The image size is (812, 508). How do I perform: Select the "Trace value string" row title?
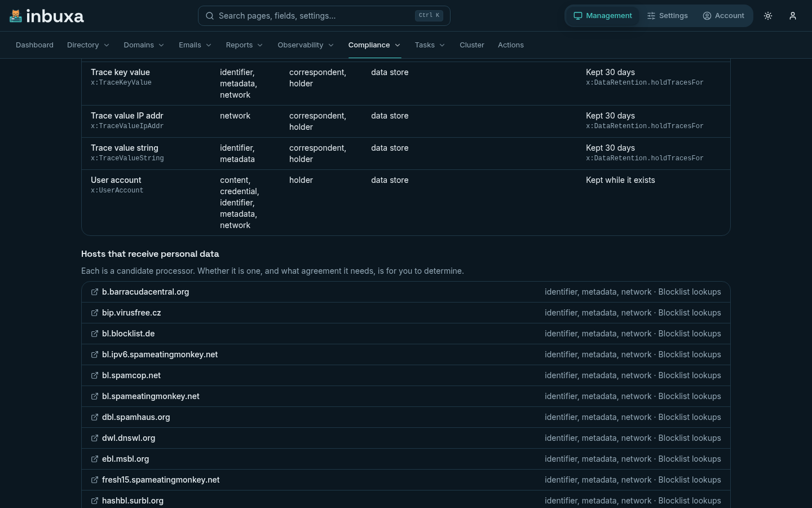click(125, 148)
